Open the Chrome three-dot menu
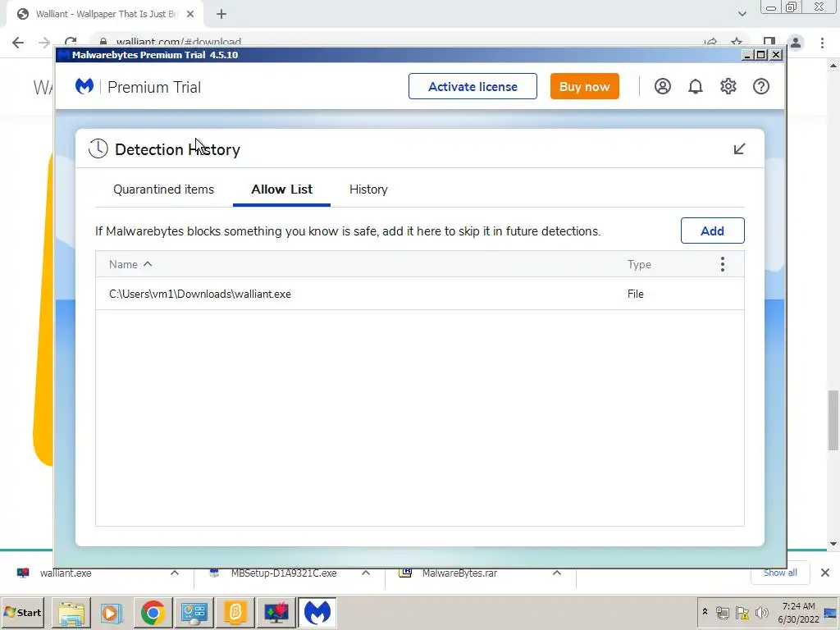The height and width of the screenshot is (630, 840). pyautogui.click(x=822, y=43)
